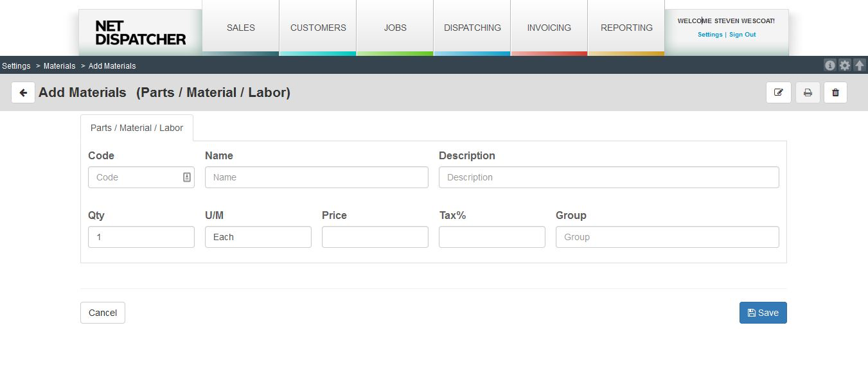The height and width of the screenshot is (366, 868).
Task: Click the back arrow button
Action: coord(23,92)
